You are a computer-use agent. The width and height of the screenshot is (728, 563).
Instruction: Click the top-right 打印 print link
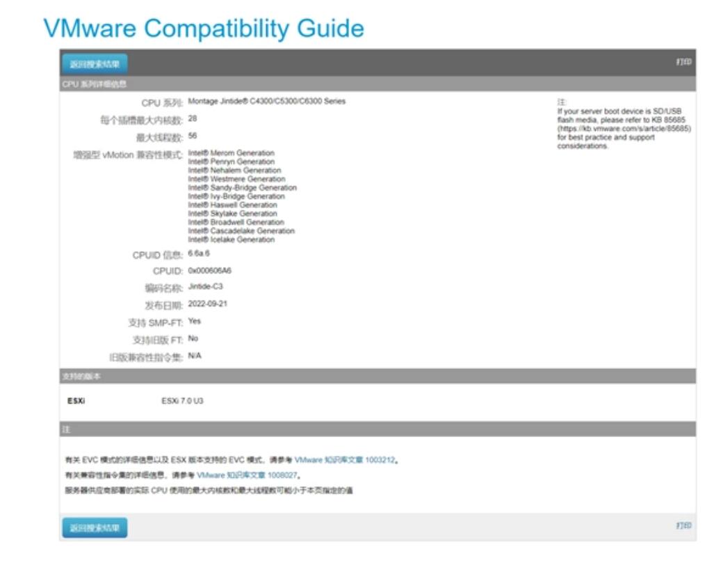[683, 62]
